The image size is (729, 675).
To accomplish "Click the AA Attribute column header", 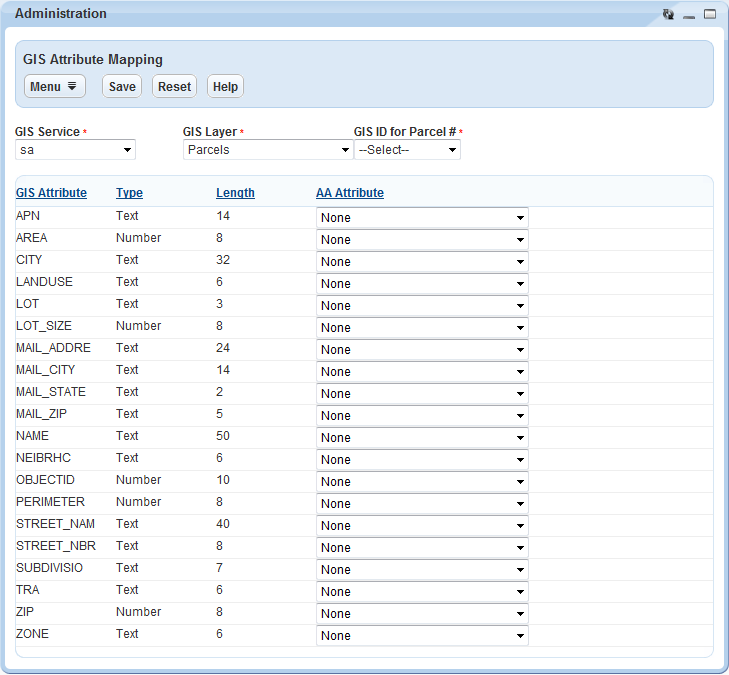I will 350,193.
